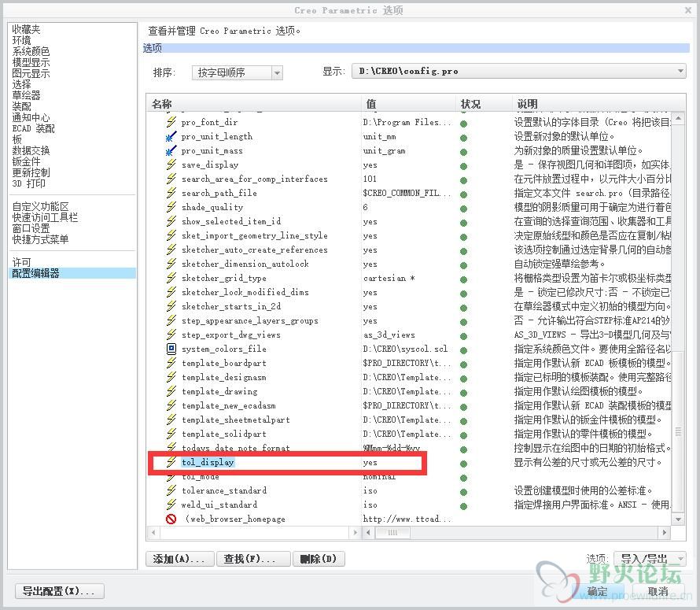The height and width of the screenshot is (610, 700).
Task: Select 许可 in the left list
Action: (x=21, y=262)
